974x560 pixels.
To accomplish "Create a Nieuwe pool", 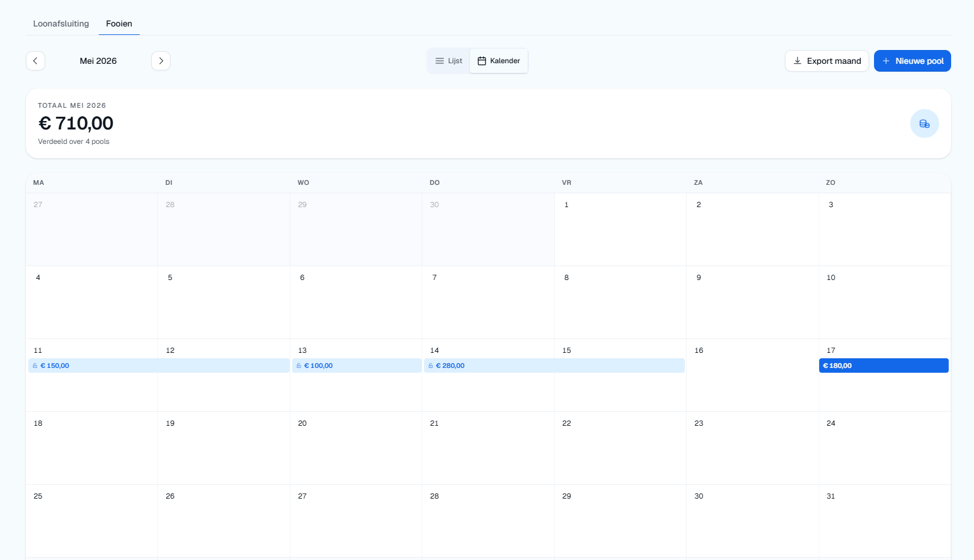I will [x=913, y=61].
